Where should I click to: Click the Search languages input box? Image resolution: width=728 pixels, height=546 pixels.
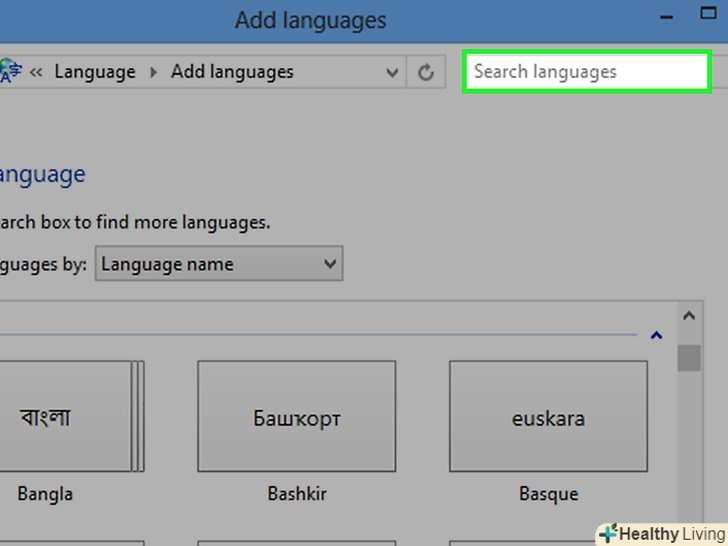pos(586,72)
